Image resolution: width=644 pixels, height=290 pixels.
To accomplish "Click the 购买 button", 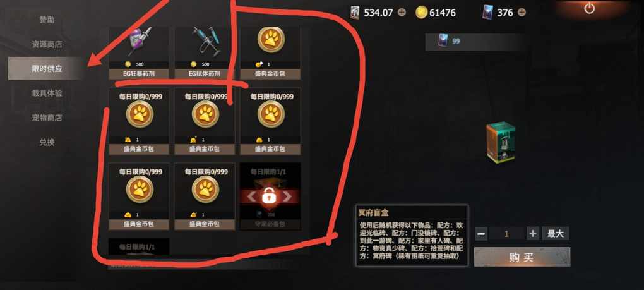I will click(x=522, y=257).
